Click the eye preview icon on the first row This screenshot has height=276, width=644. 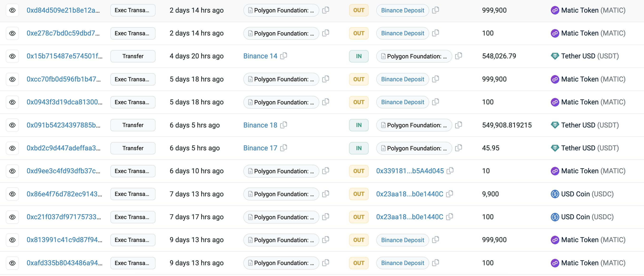12,10
